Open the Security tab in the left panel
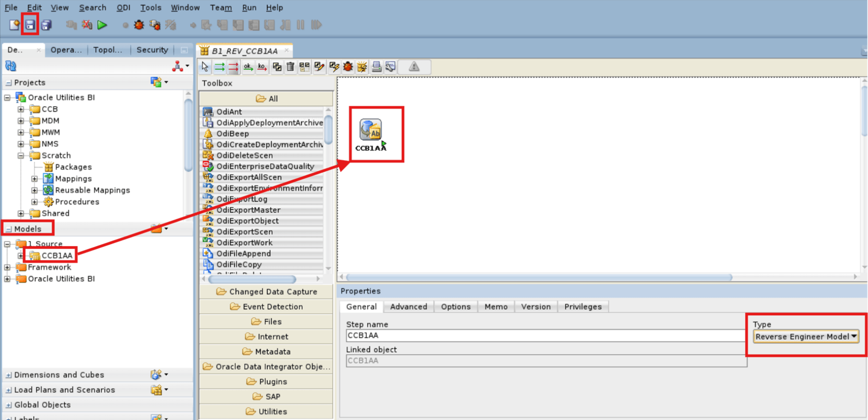This screenshot has width=868, height=420. 152,50
